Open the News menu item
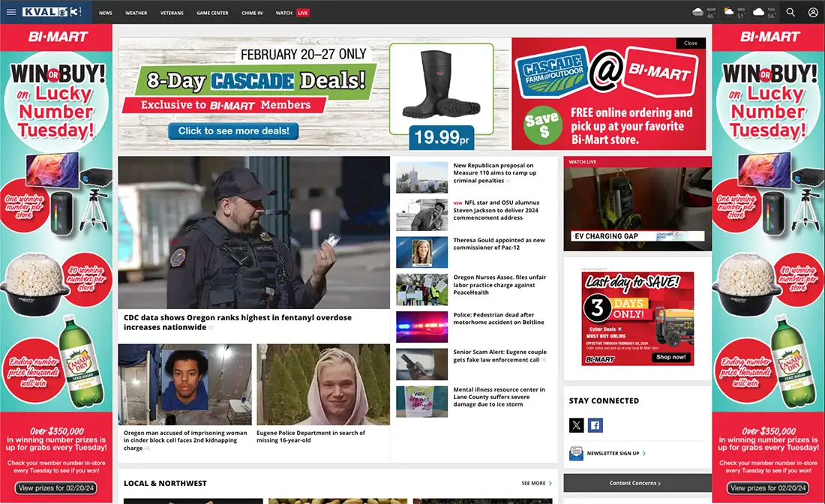Viewport: 825px width, 504px height. pos(106,13)
